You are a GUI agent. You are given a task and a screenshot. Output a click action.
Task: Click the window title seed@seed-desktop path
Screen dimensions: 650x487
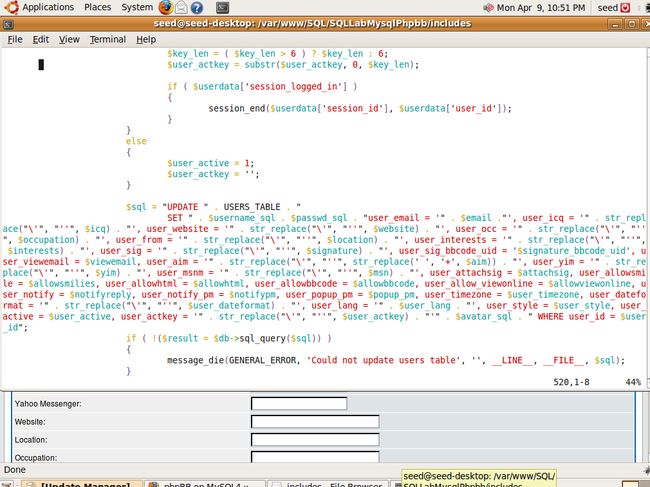pos(312,23)
